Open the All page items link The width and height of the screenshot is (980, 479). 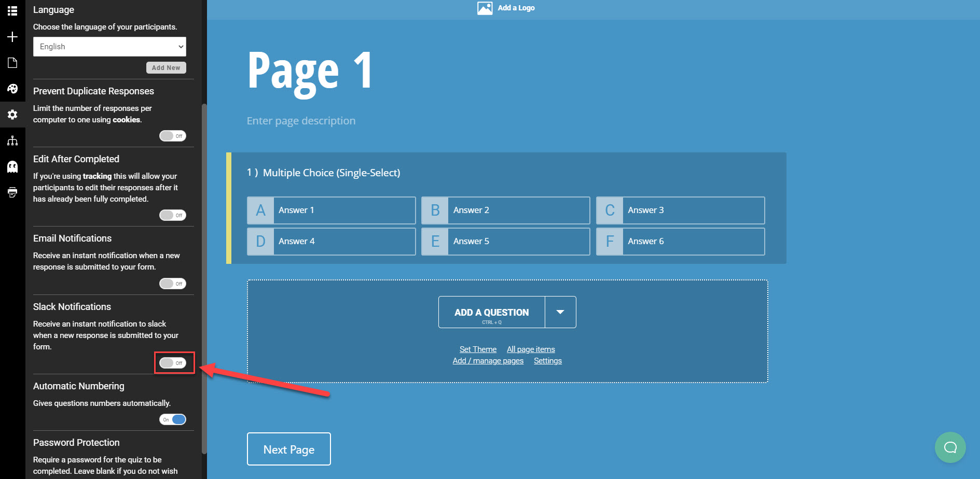coord(531,349)
